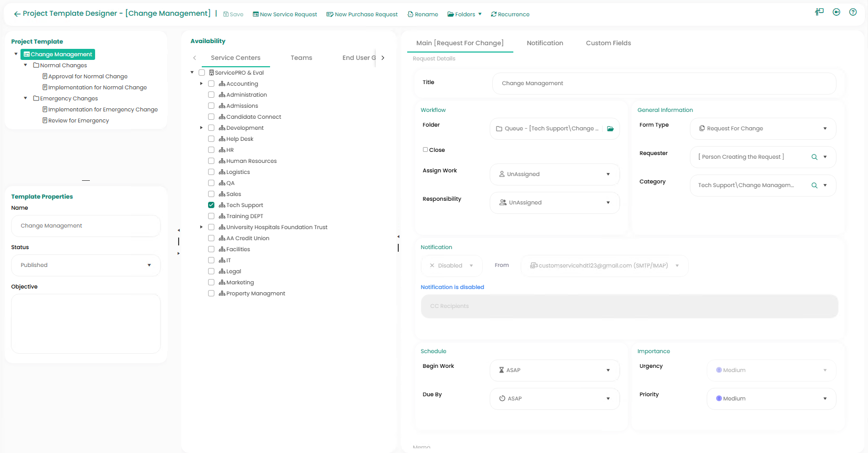Screen dimensions: 868x453
Task: Click New Service Request button
Action: [x=285, y=15]
